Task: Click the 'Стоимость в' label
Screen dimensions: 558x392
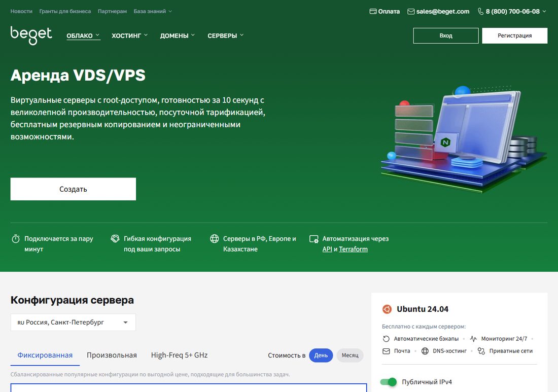Action: 287,355
